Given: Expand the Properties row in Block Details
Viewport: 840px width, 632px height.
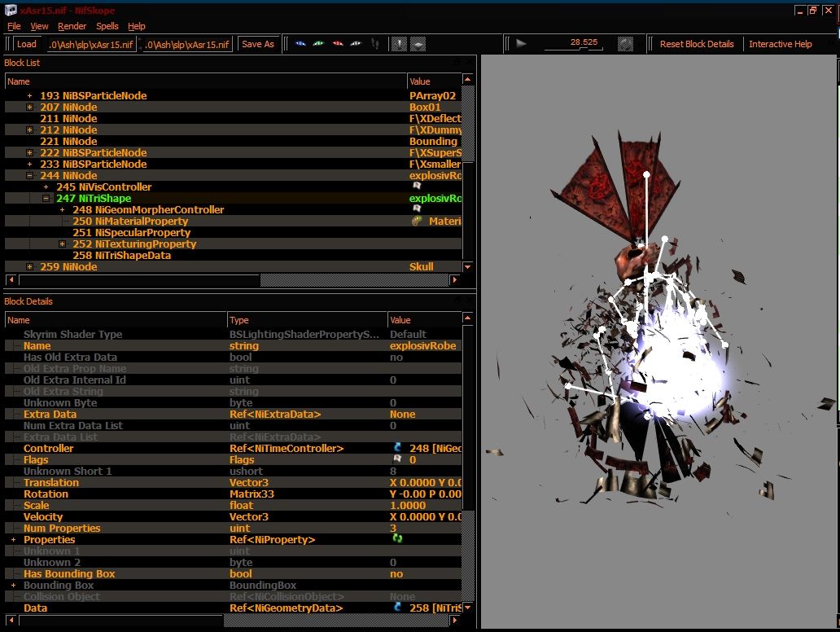Looking at the screenshot, I should (13, 540).
